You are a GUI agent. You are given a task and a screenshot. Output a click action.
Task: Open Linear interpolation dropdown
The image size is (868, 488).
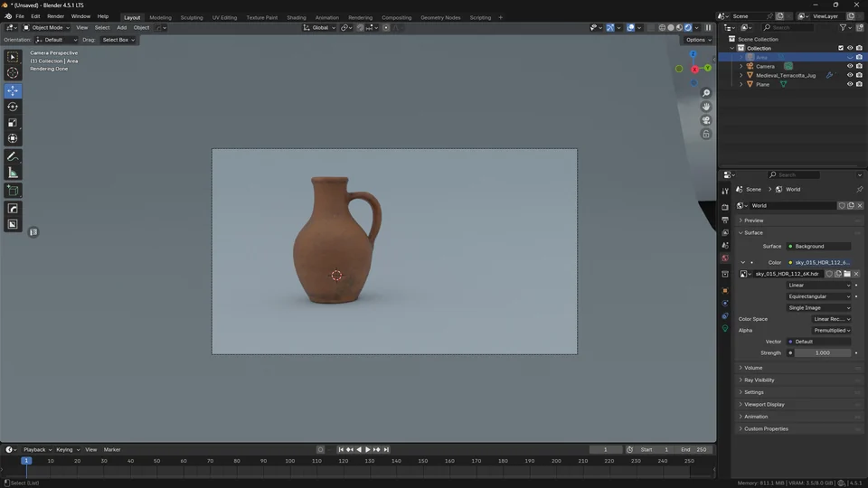click(x=819, y=286)
